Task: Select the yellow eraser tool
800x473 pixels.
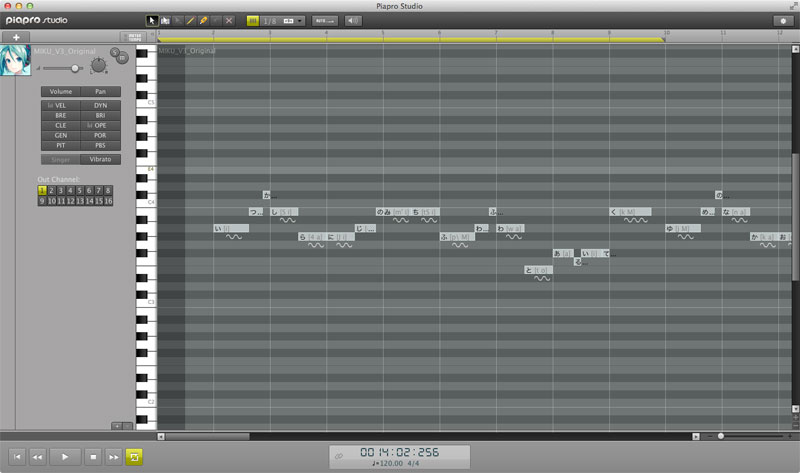Action: click(203, 21)
